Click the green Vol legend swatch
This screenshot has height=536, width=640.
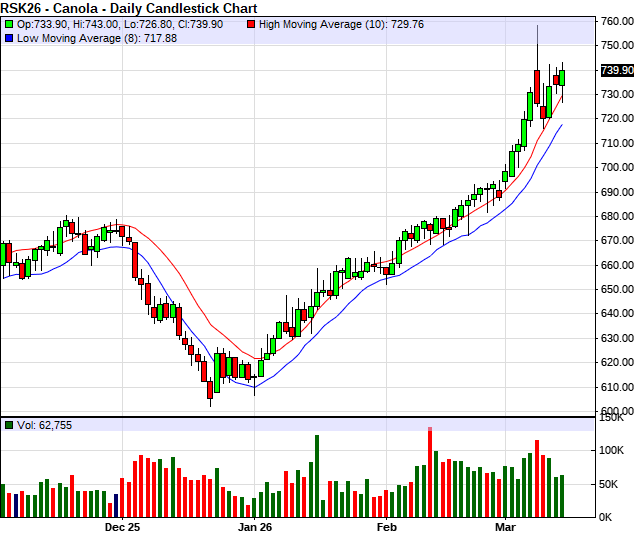[9, 425]
